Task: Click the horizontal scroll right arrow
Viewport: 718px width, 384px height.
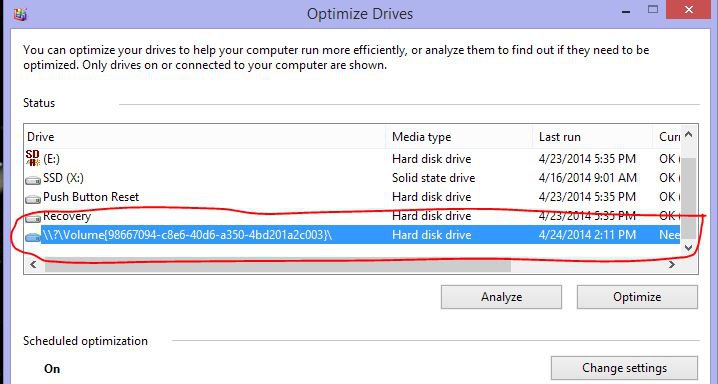Action: pos(671,265)
